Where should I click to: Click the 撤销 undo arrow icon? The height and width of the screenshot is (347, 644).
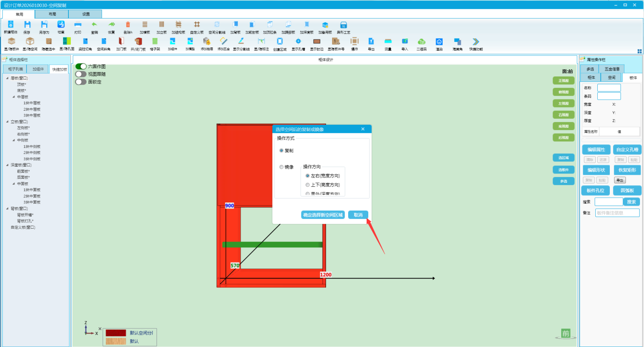pyautogui.click(x=94, y=25)
